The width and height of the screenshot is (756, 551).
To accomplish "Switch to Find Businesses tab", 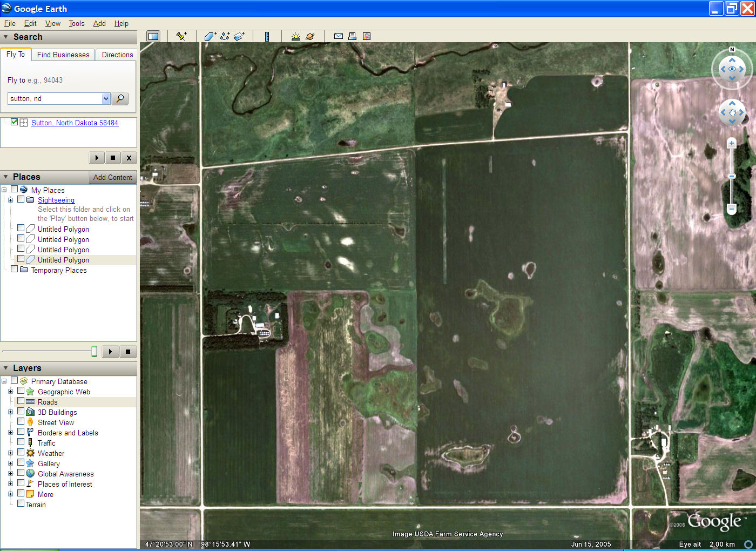I will point(63,55).
